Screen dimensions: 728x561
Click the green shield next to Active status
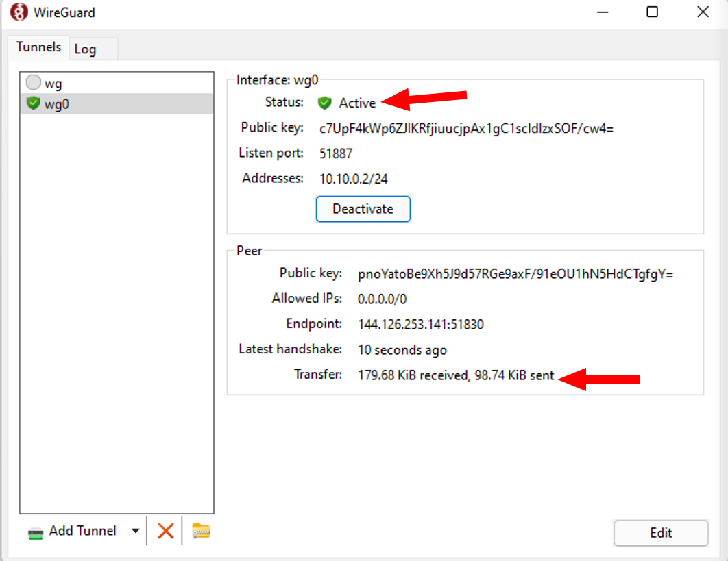[324, 103]
